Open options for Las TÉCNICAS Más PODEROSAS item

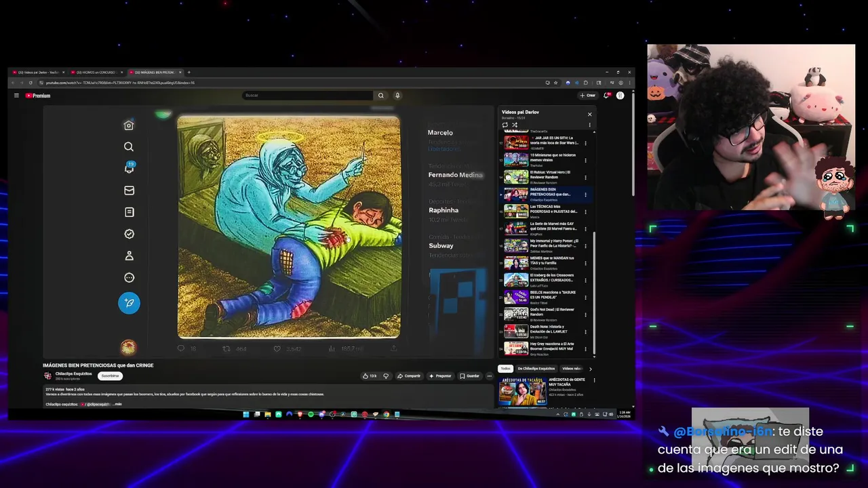585,211
